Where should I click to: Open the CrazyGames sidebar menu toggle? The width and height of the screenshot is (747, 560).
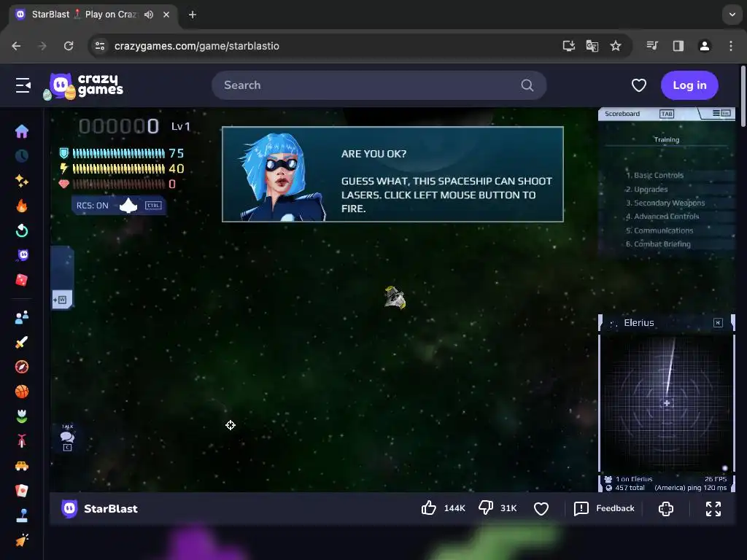(23, 85)
